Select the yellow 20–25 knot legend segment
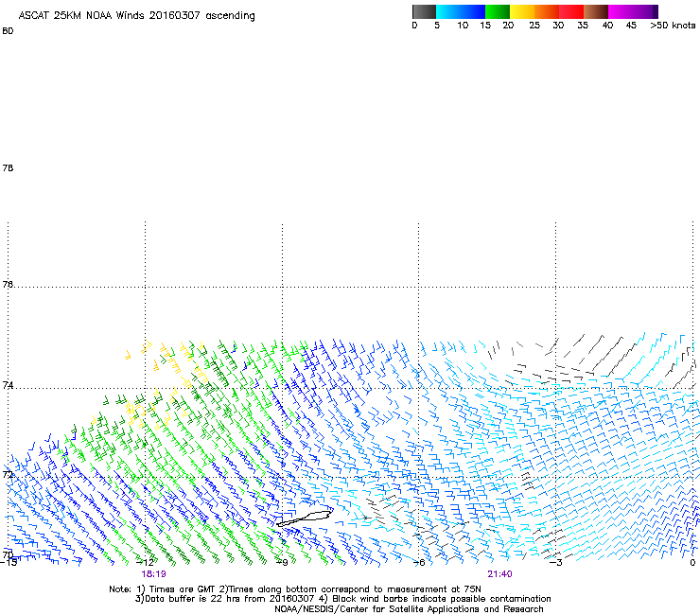 click(x=522, y=11)
